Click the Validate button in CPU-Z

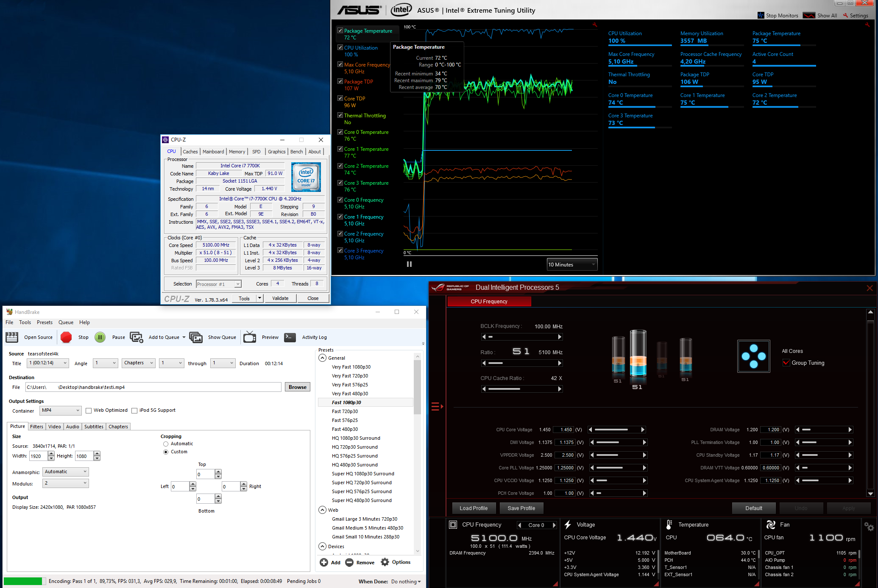pos(280,298)
